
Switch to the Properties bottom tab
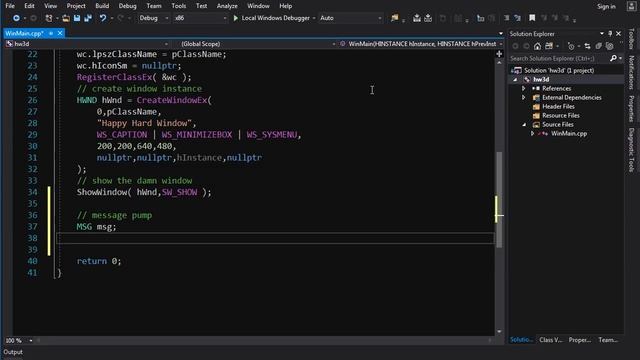580,340
